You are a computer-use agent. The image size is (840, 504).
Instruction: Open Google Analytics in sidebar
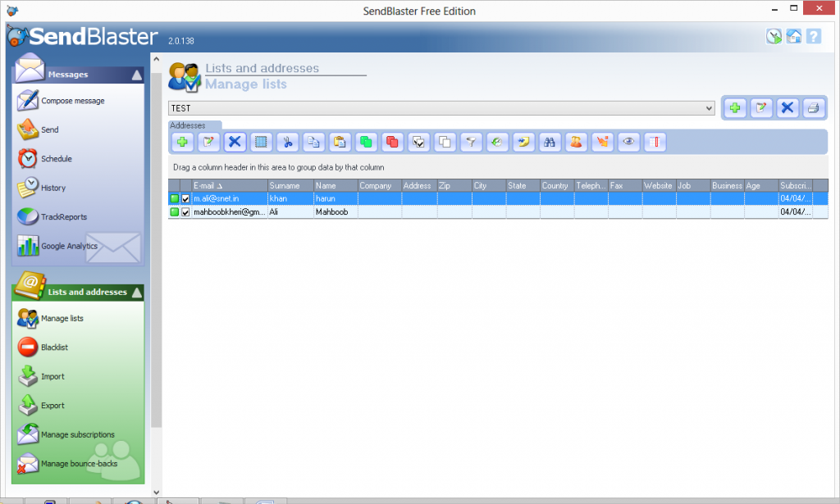pos(69,246)
